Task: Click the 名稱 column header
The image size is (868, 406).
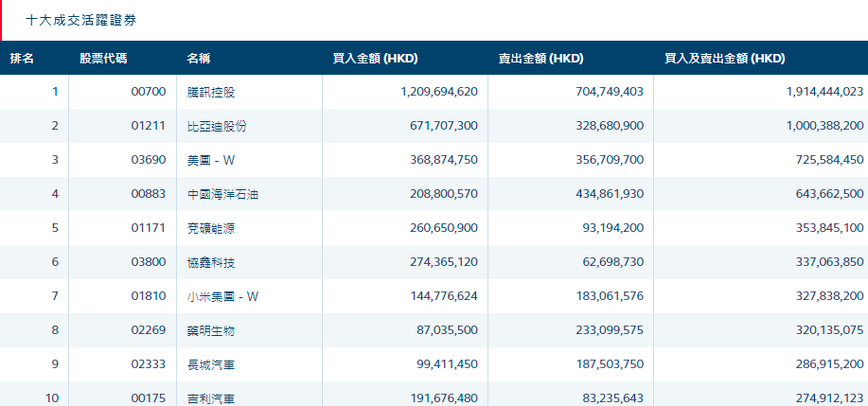Action: click(x=199, y=58)
